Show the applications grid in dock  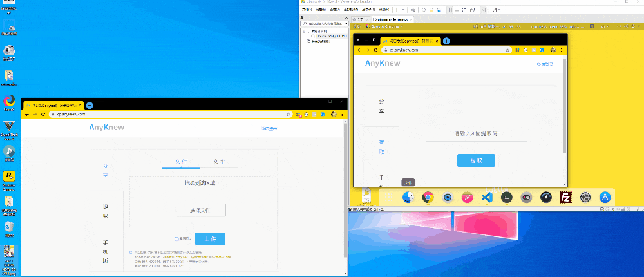coord(388,198)
